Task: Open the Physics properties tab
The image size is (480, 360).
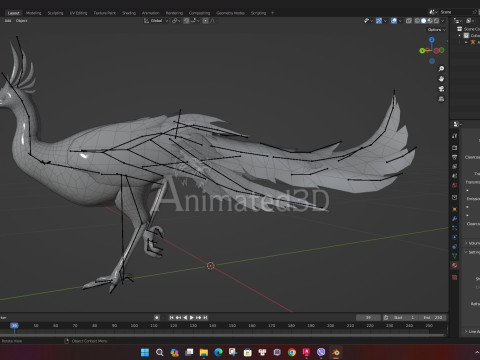Action: (x=455, y=237)
